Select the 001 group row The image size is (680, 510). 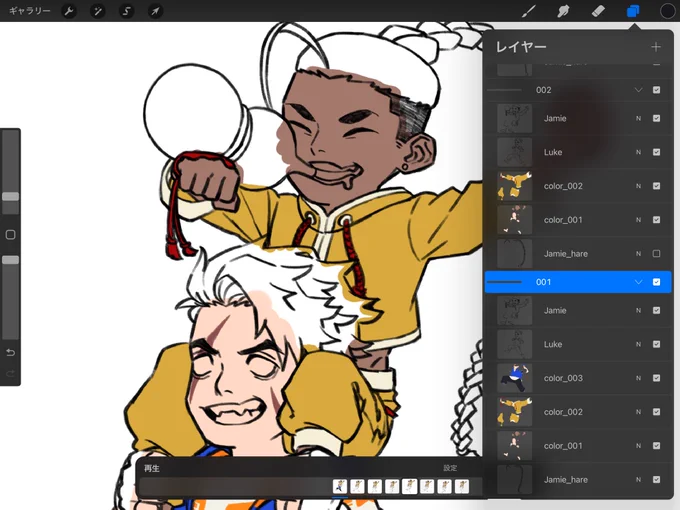click(x=578, y=282)
